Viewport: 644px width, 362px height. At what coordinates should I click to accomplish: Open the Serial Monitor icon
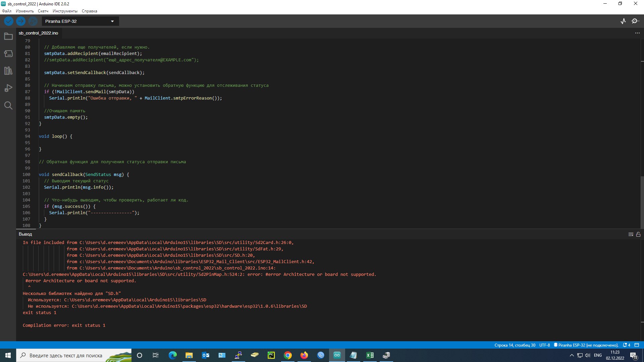tap(635, 21)
